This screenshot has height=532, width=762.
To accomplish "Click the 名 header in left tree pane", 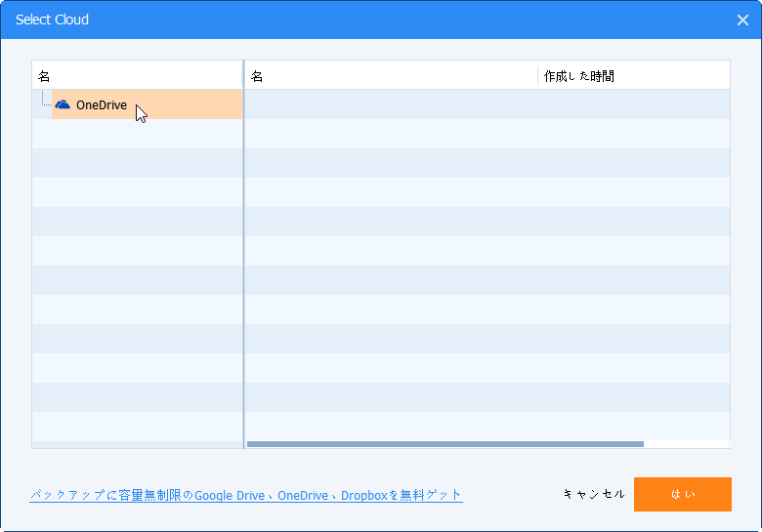I will (x=138, y=76).
